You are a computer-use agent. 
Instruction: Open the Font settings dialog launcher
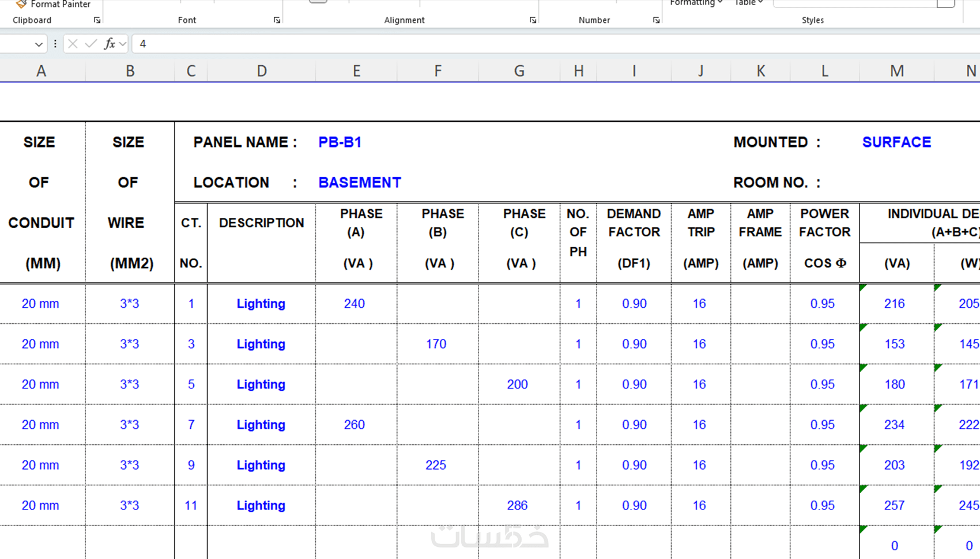(x=277, y=20)
